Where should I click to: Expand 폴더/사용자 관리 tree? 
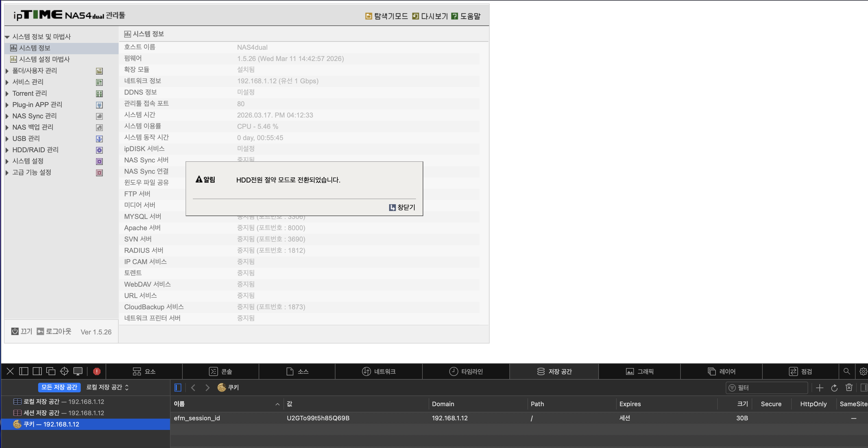[7, 71]
